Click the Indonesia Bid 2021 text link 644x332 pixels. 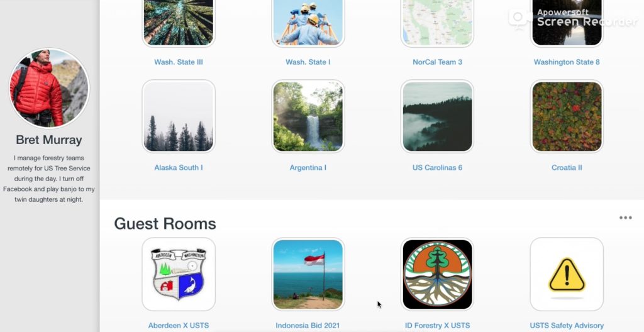click(308, 326)
